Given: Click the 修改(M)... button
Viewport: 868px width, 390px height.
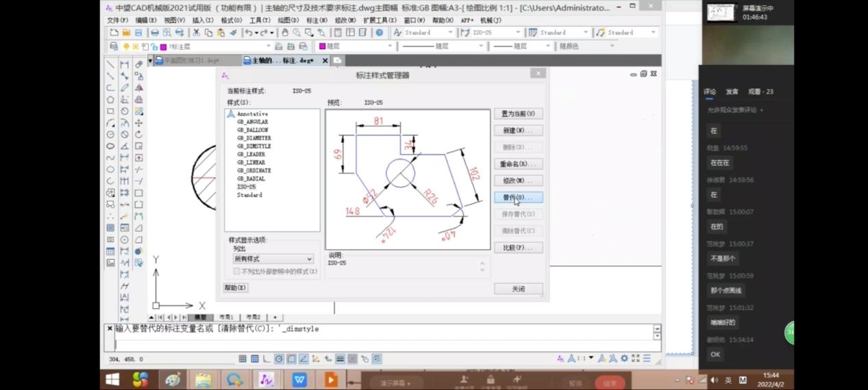Looking at the screenshot, I should pyautogui.click(x=518, y=181).
